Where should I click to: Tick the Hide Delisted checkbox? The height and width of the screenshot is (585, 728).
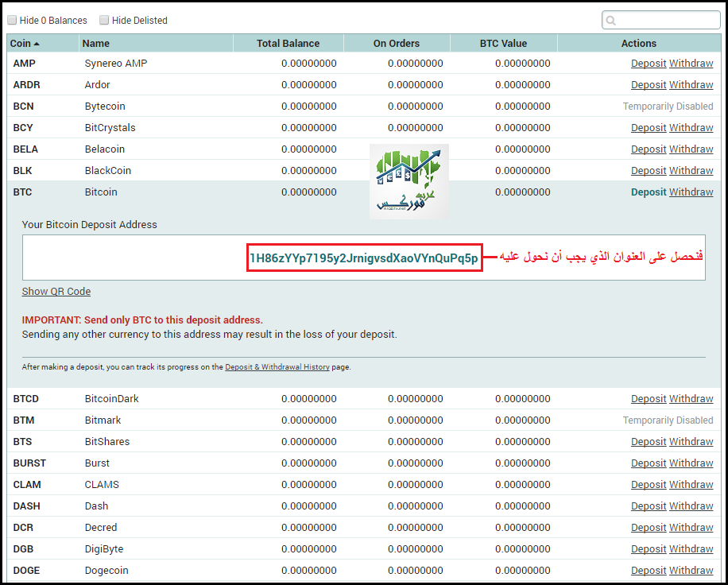pyautogui.click(x=104, y=20)
